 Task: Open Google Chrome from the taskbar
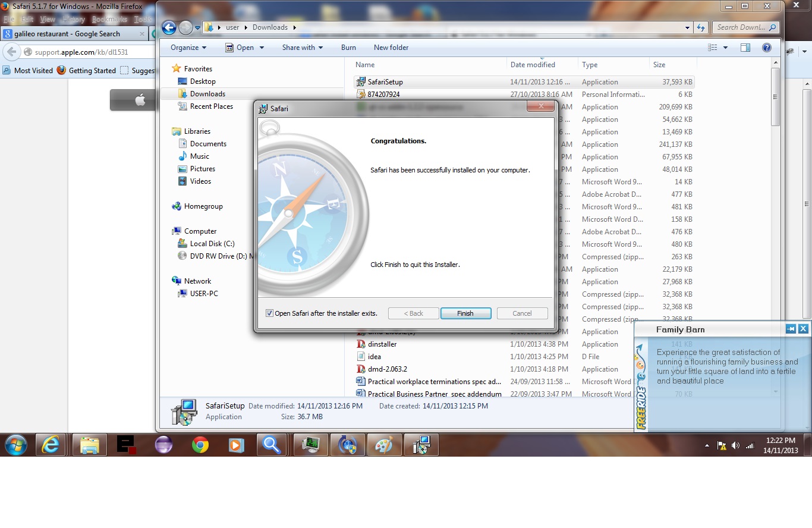tap(200, 445)
